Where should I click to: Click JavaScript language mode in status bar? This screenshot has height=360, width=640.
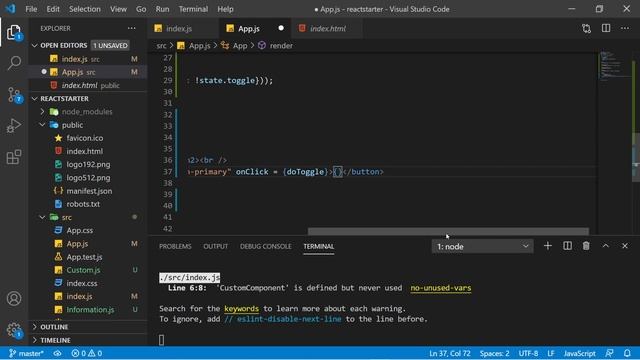(579, 353)
